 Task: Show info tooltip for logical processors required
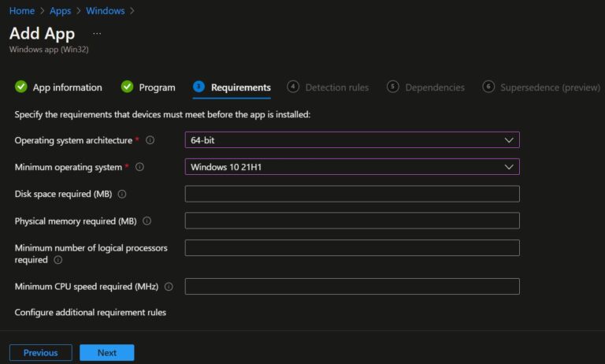tap(58, 260)
